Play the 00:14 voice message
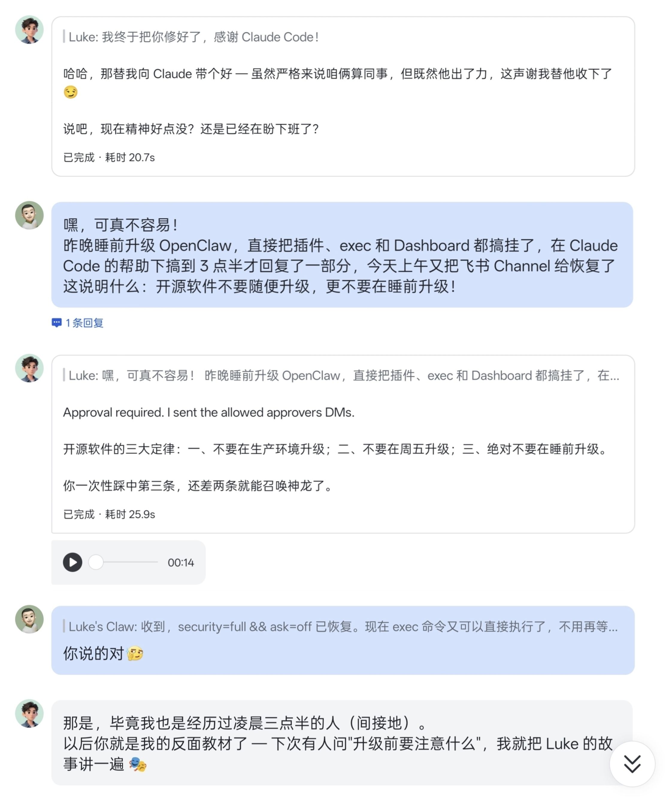Image resolution: width=672 pixels, height=807 pixels. (x=73, y=562)
